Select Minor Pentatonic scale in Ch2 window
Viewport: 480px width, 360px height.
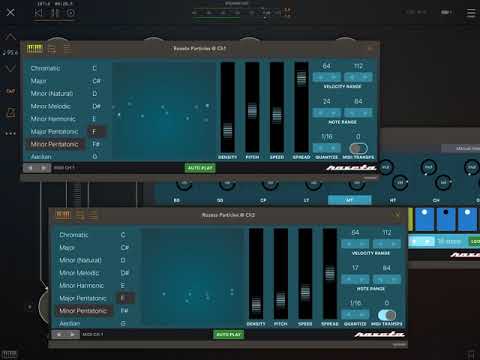coord(83,311)
